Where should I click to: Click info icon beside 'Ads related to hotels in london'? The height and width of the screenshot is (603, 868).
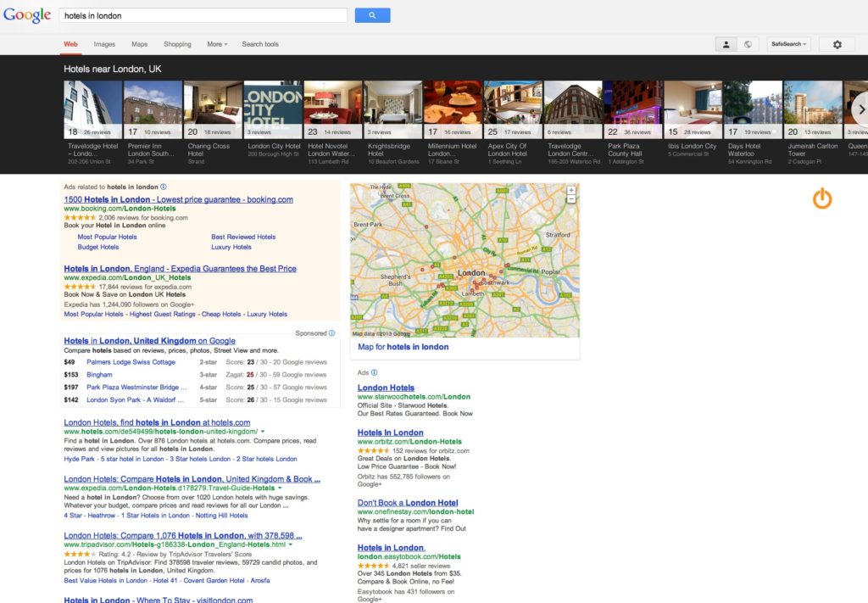click(164, 187)
